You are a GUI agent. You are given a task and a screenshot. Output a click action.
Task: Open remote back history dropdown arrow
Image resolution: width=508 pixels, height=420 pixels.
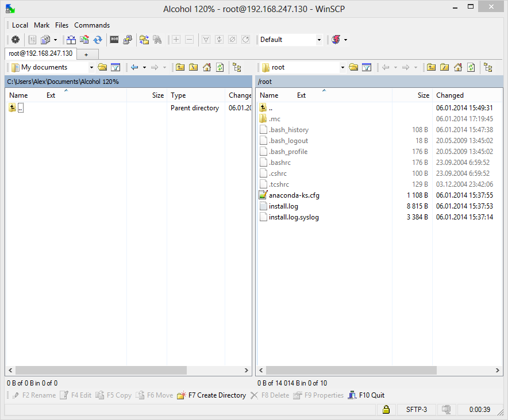click(395, 67)
